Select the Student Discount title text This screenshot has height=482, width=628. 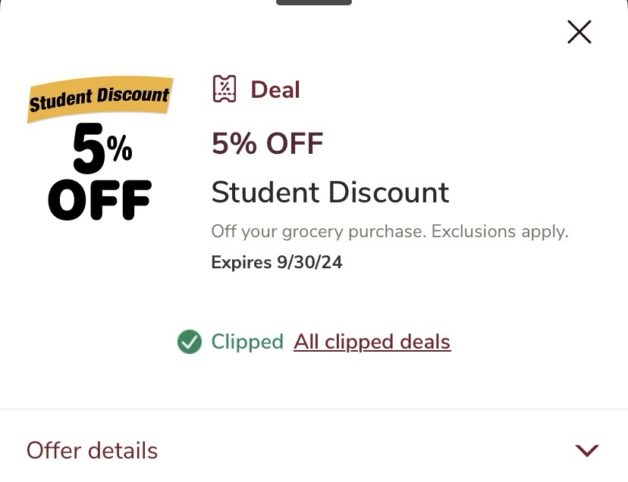tap(330, 192)
